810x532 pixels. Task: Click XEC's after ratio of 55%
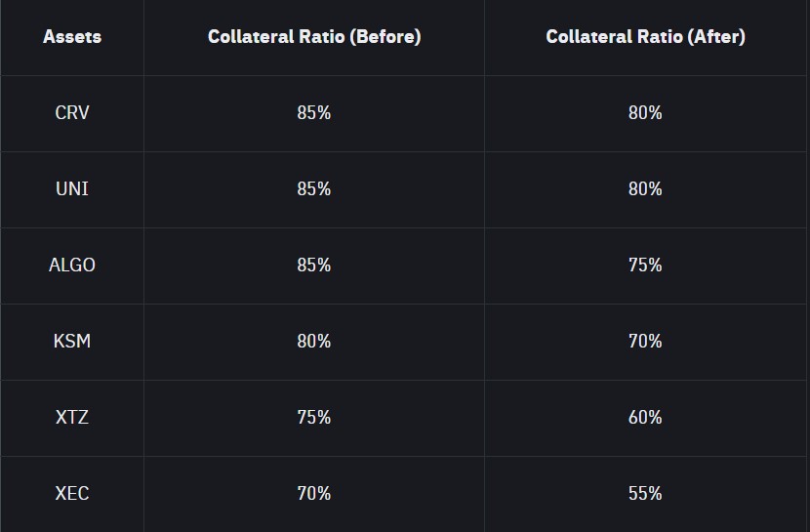point(645,494)
